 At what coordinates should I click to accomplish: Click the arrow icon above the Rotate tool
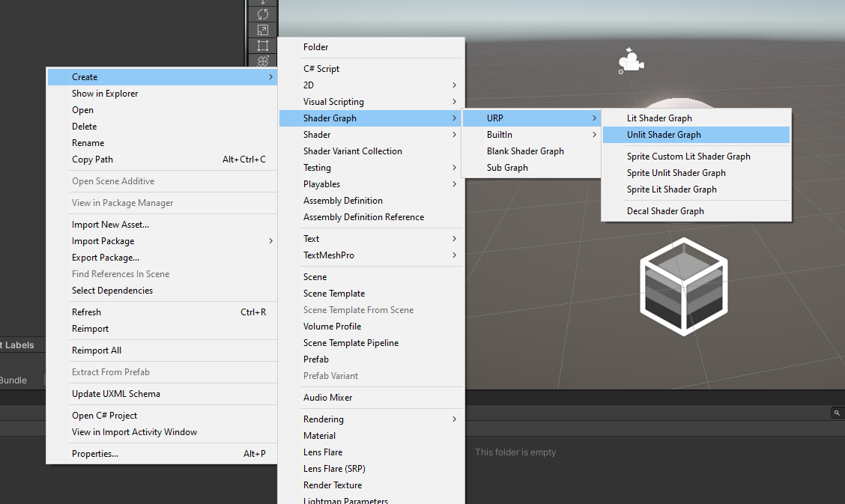pyautogui.click(x=262, y=2)
